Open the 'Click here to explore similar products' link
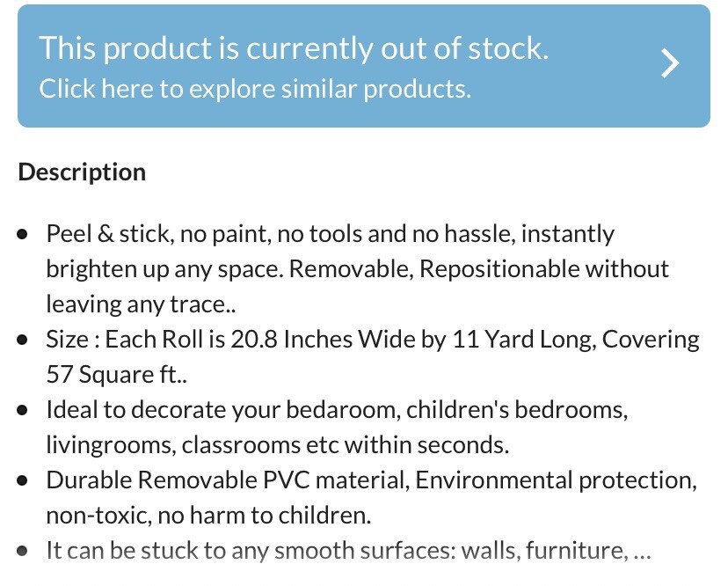Screen dimensions: 728x586 255,88
